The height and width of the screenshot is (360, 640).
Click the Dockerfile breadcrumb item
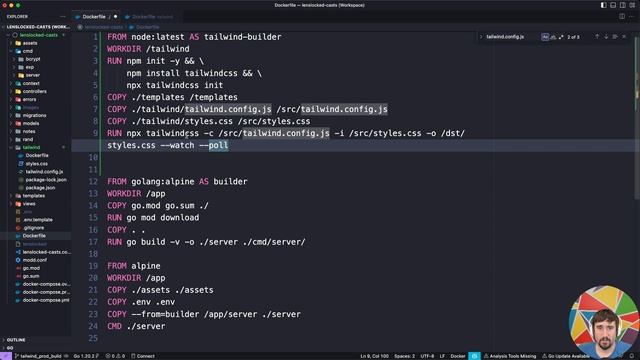point(147,27)
